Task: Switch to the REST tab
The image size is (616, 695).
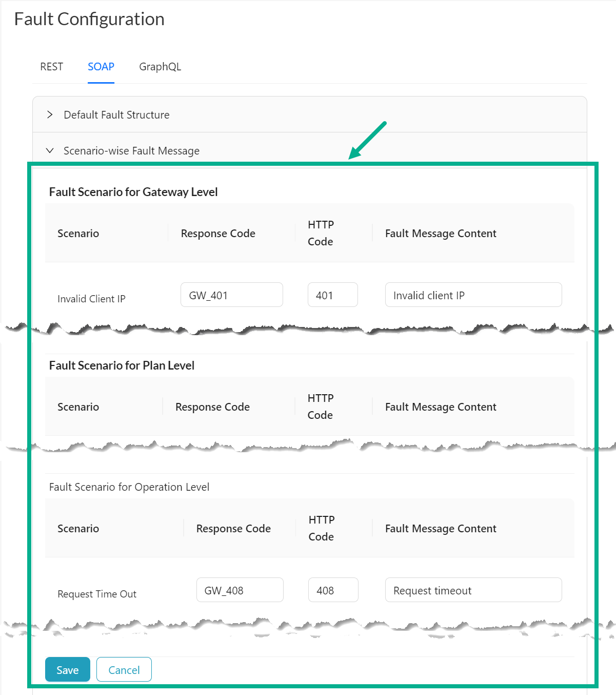Action: click(51, 67)
